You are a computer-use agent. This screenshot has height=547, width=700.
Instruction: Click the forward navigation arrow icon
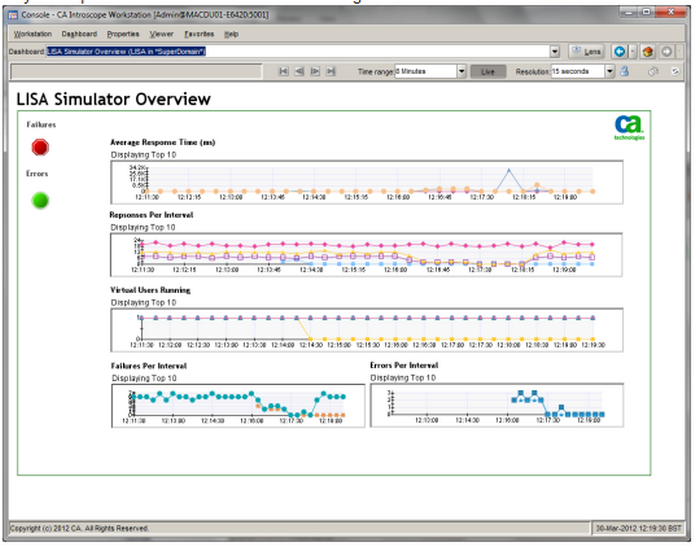tap(667, 52)
